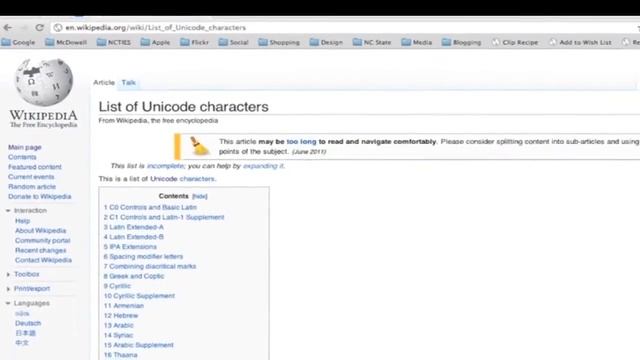Viewport: 640px width, 360px height.
Task: Open Current events link
Action: [x=31, y=177]
